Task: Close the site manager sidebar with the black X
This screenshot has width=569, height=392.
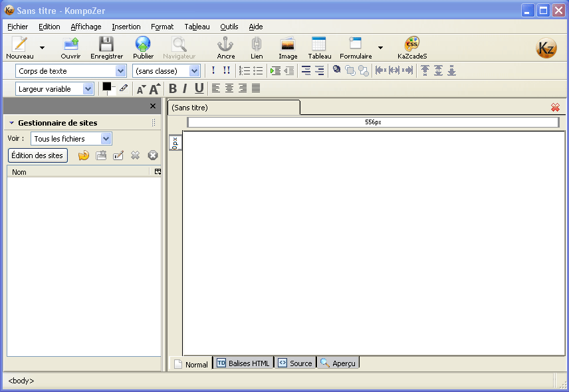Action: click(153, 106)
